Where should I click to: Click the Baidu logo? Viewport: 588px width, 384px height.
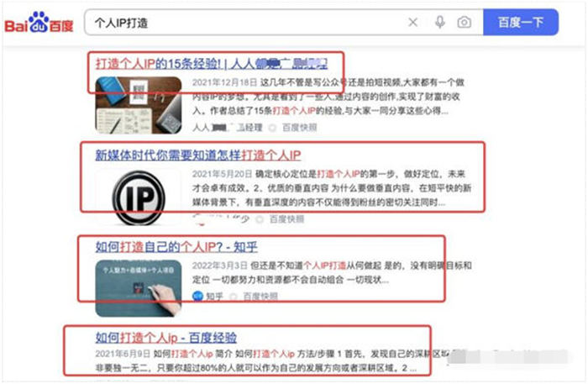tap(39, 23)
